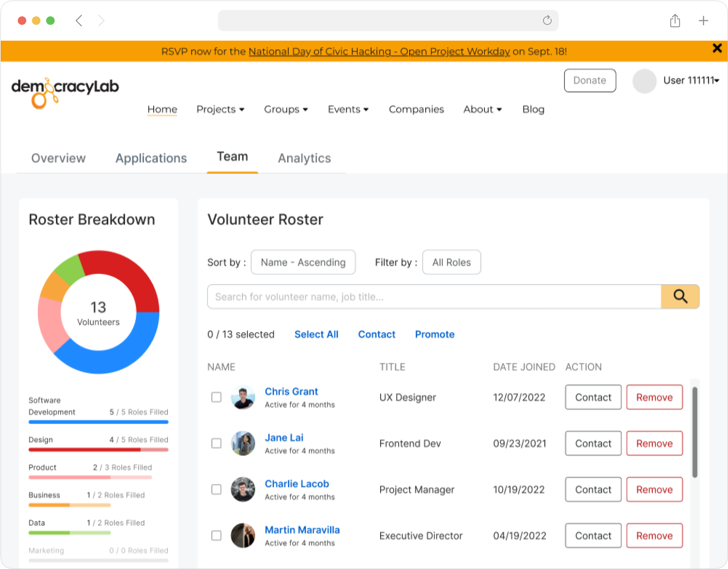728x569 pixels.
Task: Expand the Projects nav menu
Action: click(x=220, y=109)
